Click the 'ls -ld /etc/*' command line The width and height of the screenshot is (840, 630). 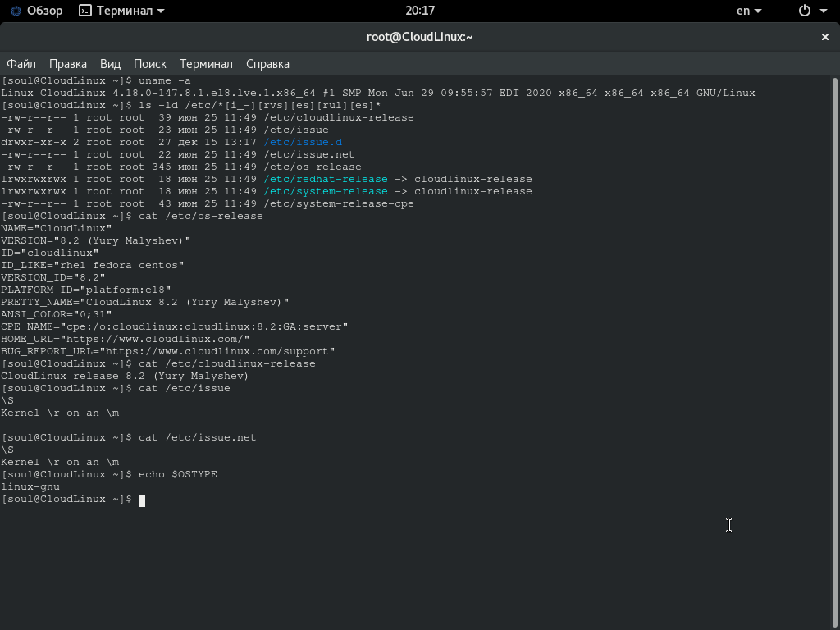coord(260,105)
